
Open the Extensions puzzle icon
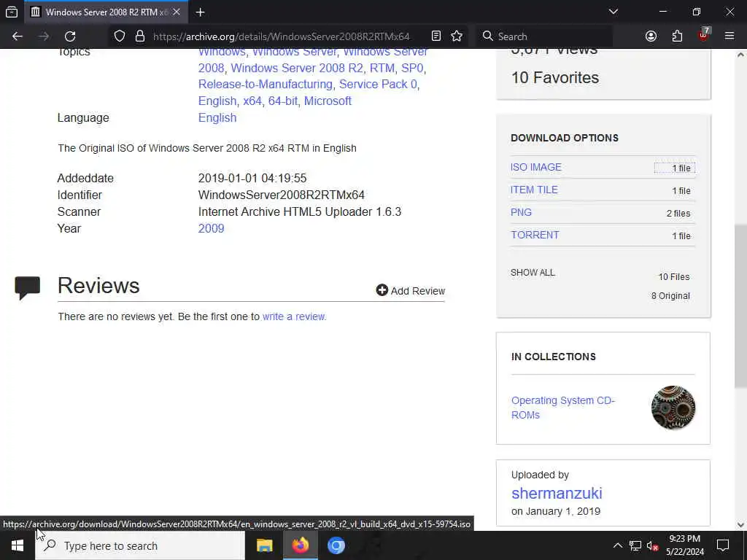[677, 36]
